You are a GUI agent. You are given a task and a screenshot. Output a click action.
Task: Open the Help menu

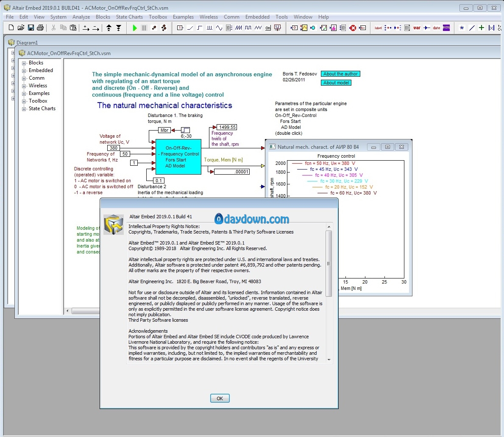(x=323, y=17)
